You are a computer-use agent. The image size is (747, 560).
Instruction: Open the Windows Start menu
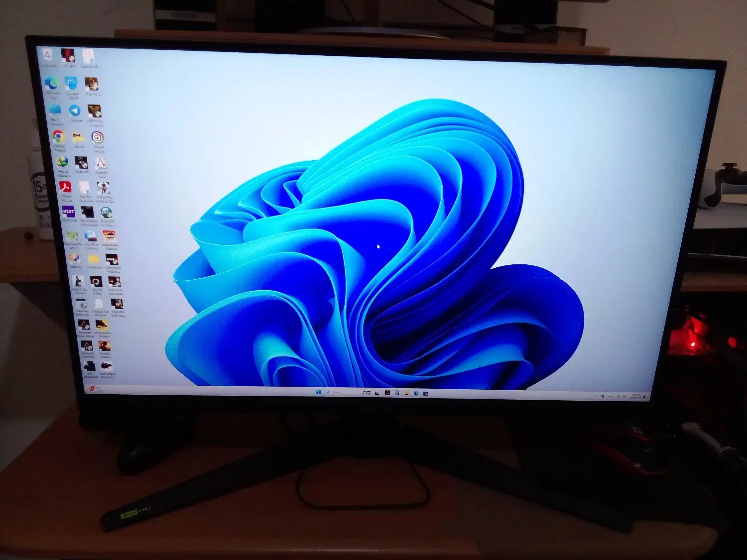(x=318, y=392)
